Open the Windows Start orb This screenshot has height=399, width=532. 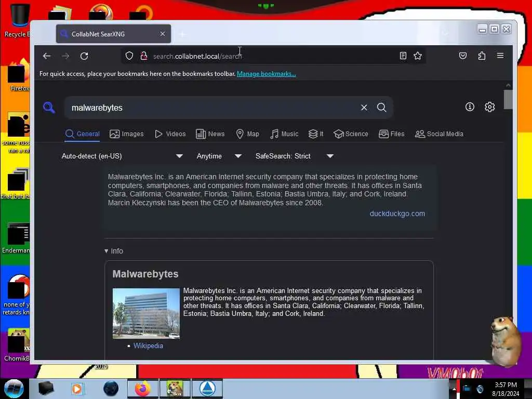pos(14,389)
